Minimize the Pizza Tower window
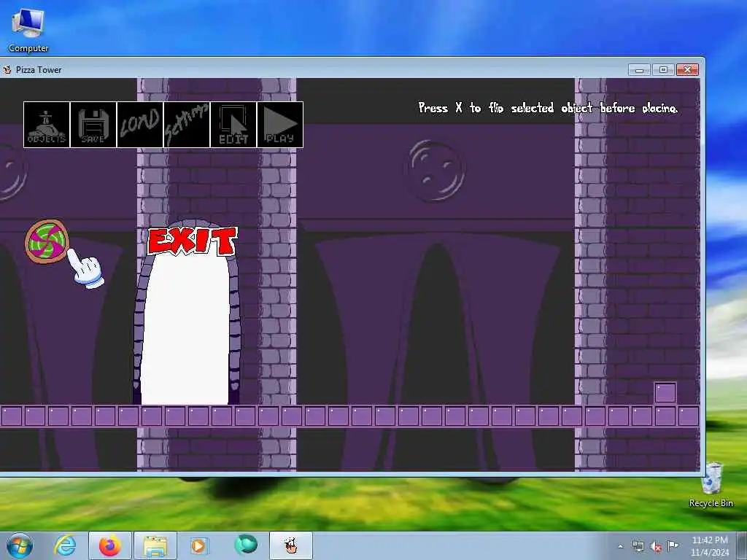Viewport: 747px width, 560px height. (639, 70)
